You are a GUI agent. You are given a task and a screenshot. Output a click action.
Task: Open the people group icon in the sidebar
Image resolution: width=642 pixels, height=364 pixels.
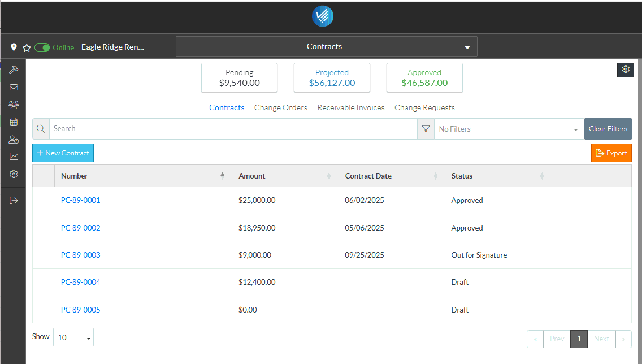click(x=14, y=105)
